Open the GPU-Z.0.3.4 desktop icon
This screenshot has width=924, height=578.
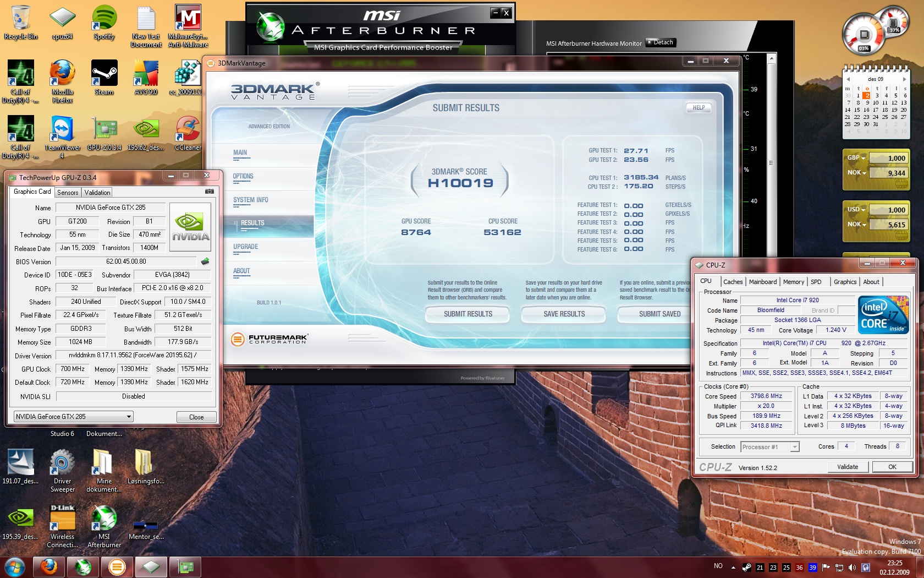coord(104,133)
